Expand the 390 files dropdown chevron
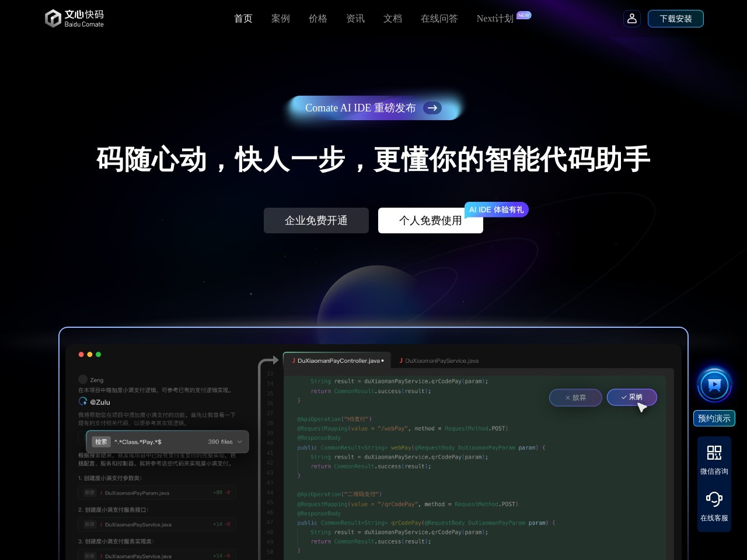Screen dimensions: 747x560 [239, 442]
